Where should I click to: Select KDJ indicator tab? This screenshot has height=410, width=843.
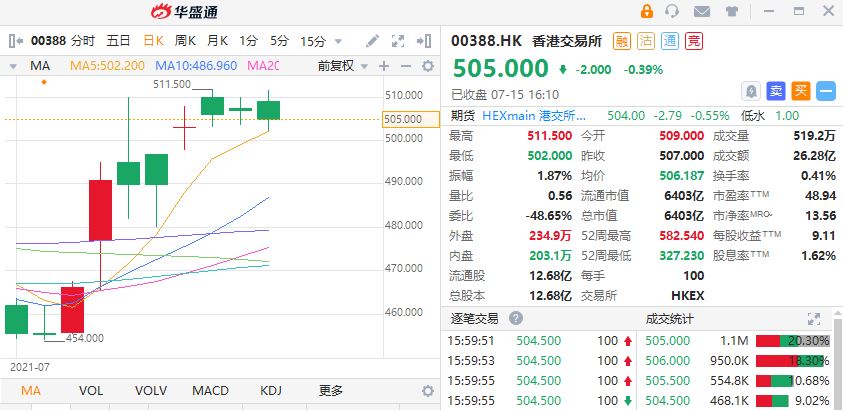point(271,391)
